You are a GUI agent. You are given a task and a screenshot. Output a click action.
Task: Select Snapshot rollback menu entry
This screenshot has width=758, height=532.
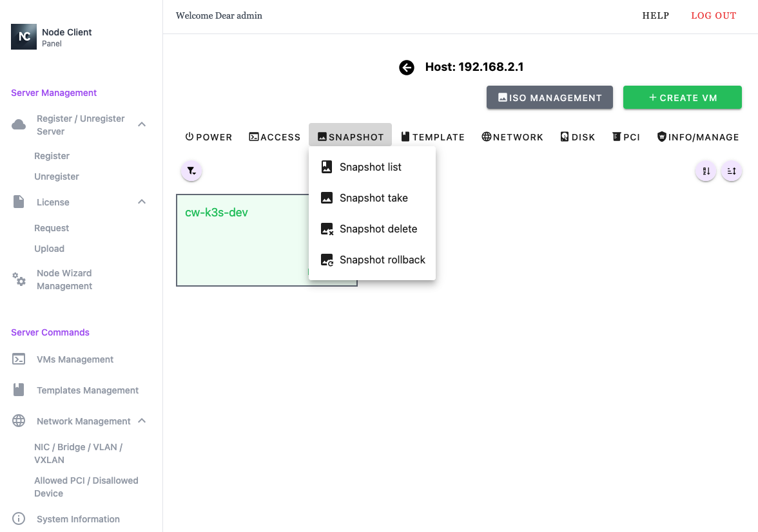pyautogui.click(x=382, y=260)
